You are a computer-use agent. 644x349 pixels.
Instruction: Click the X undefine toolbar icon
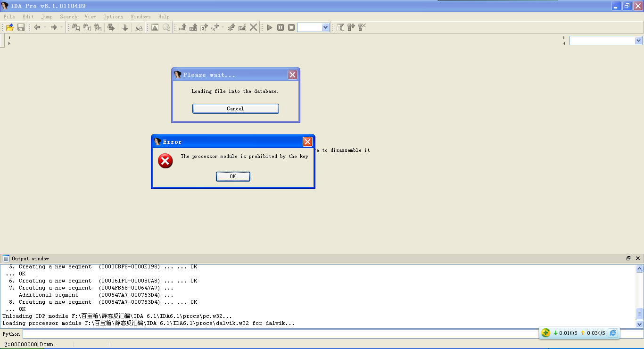[x=253, y=27]
